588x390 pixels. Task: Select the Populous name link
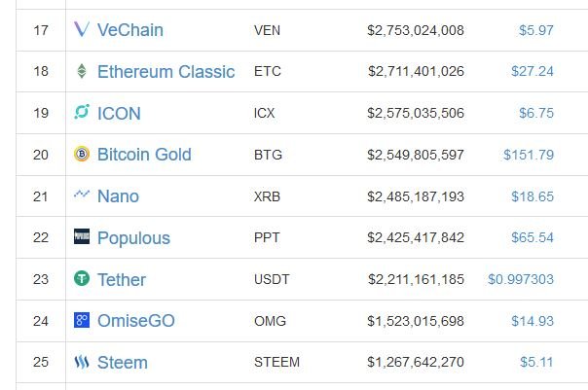pyautogui.click(x=133, y=238)
